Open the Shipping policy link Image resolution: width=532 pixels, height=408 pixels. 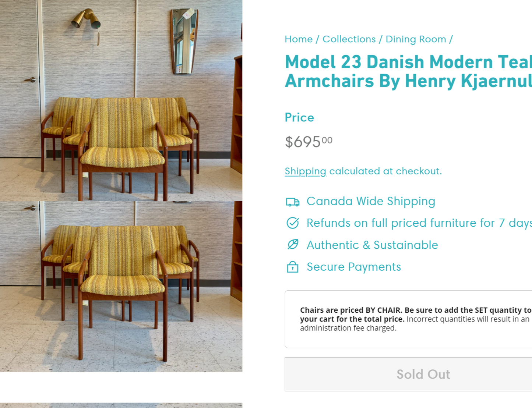(305, 171)
